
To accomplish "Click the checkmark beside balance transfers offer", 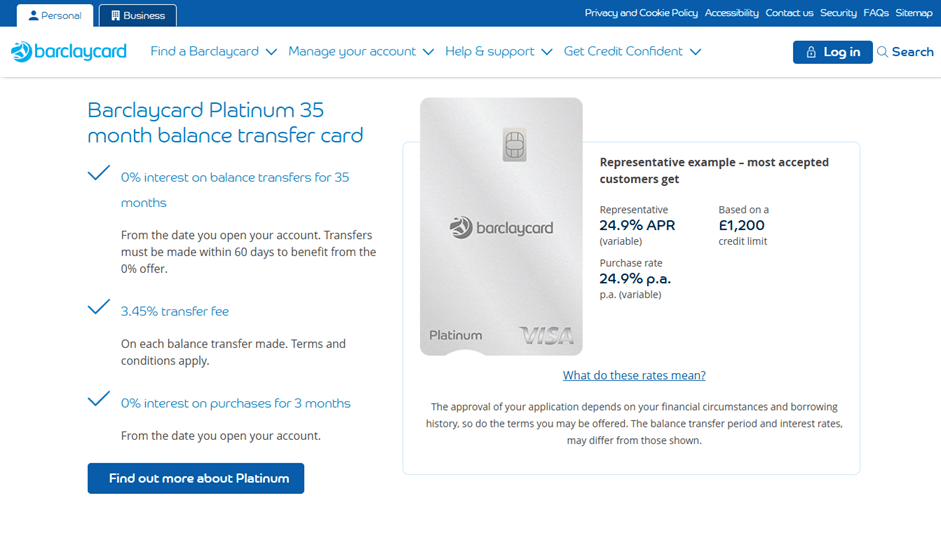I will 99,174.
